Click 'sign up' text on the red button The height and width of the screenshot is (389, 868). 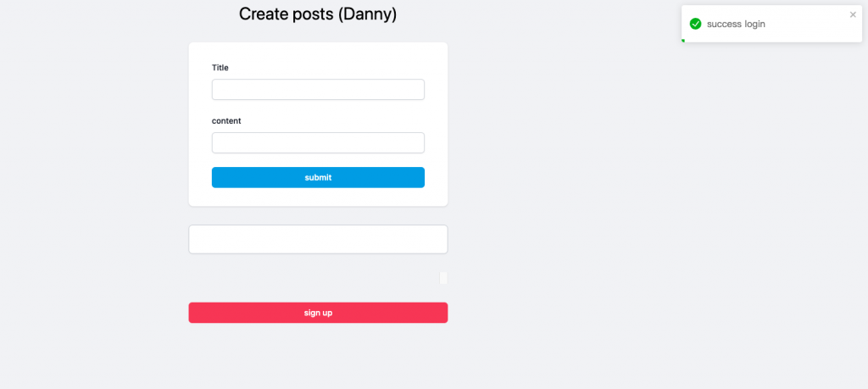[318, 313]
